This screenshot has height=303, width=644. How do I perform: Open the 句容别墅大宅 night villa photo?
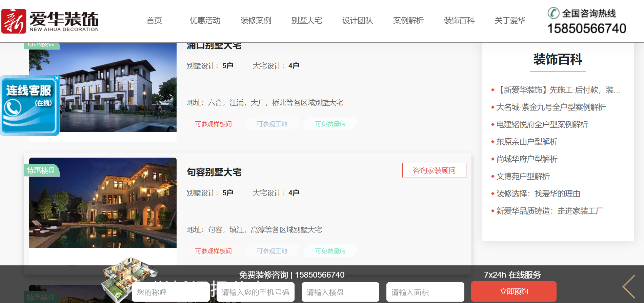coord(103,203)
